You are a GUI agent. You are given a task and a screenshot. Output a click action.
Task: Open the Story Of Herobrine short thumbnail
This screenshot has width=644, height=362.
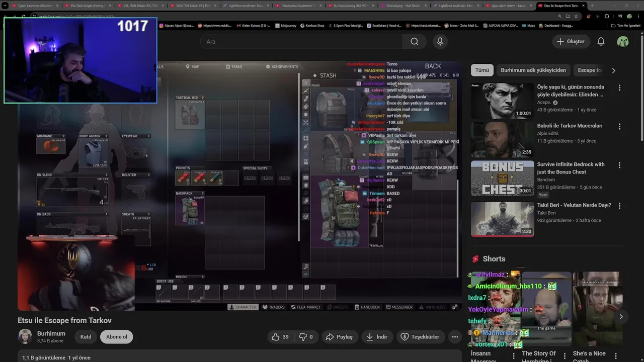coord(546,308)
